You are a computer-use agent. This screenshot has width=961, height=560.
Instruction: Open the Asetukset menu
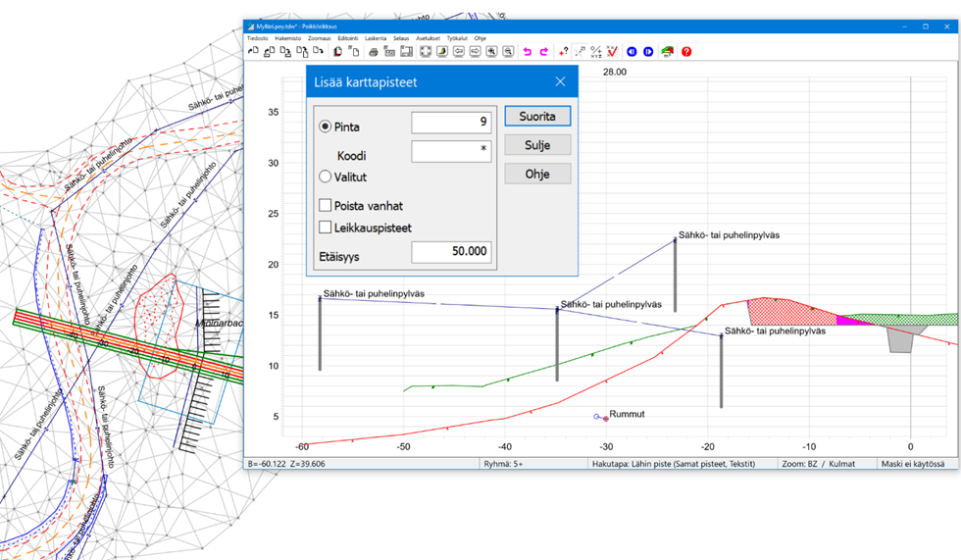[x=428, y=38]
